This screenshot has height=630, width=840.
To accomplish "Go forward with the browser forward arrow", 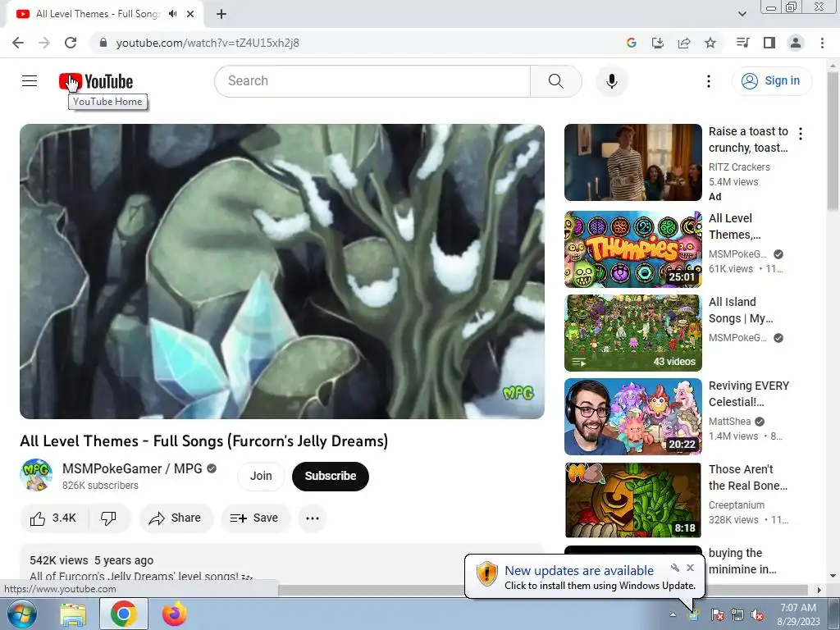I will (44, 43).
